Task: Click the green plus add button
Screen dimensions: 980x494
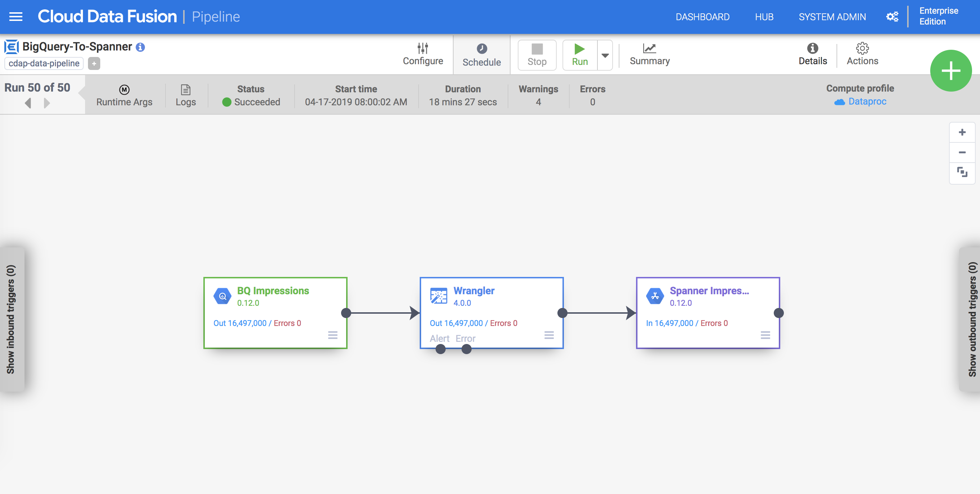Action: [x=950, y=71]
